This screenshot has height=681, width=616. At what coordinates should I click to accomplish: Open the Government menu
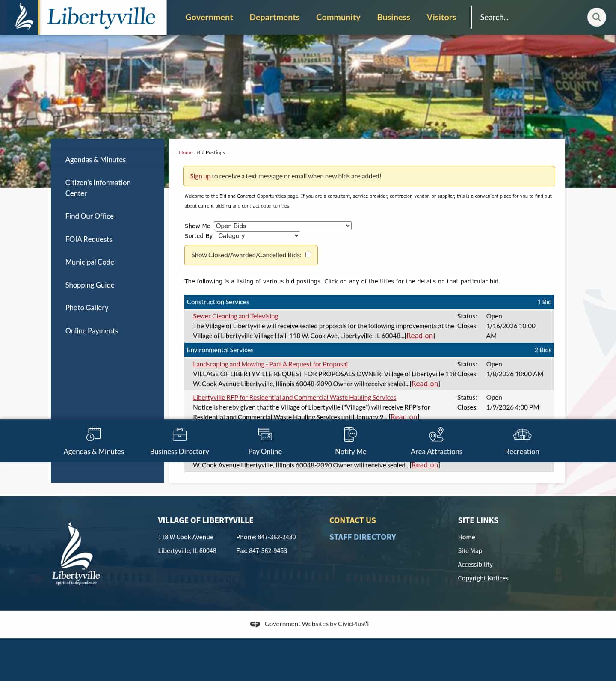[x=209, y=17]
